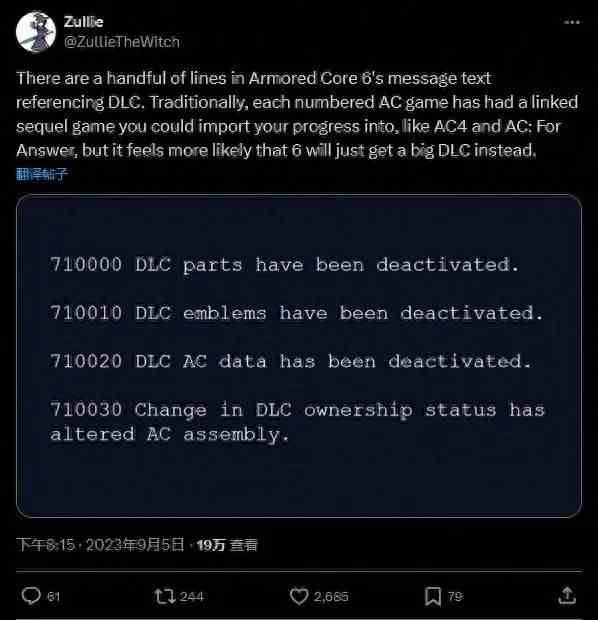Viewport: 598px width, 620px height.
Task: Click the 244 reposts count
Action: click(191, 596)
